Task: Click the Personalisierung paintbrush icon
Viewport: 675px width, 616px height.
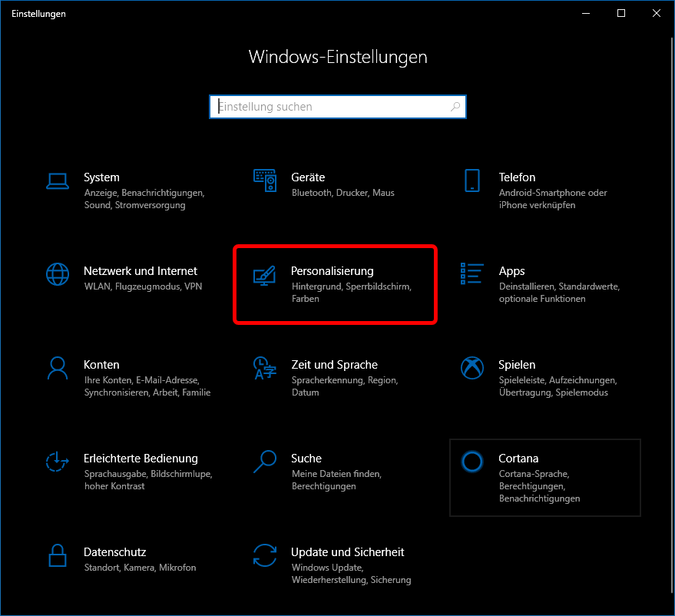Action: pyautogui.click(x=265, y=274)
